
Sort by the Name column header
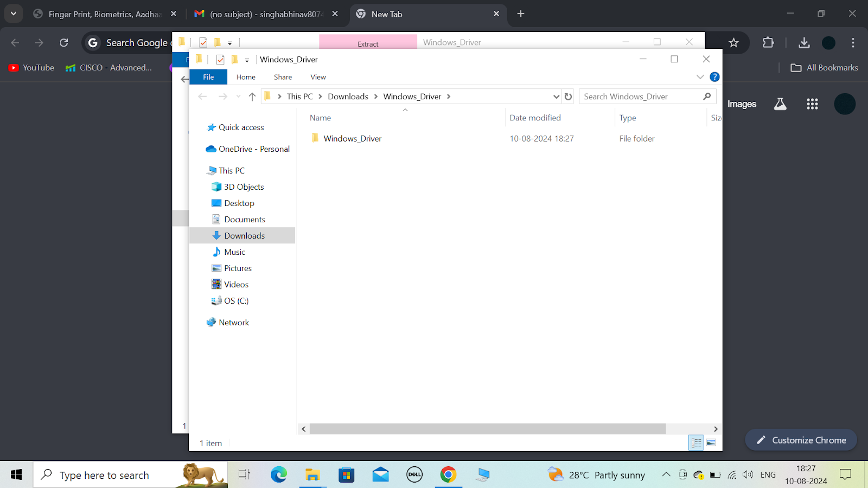tap(320, 118)
